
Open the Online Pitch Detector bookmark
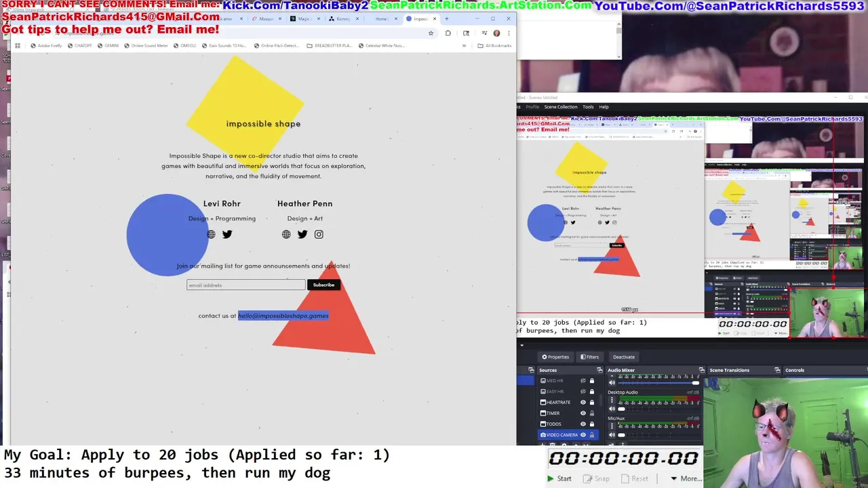coord(277,45)
